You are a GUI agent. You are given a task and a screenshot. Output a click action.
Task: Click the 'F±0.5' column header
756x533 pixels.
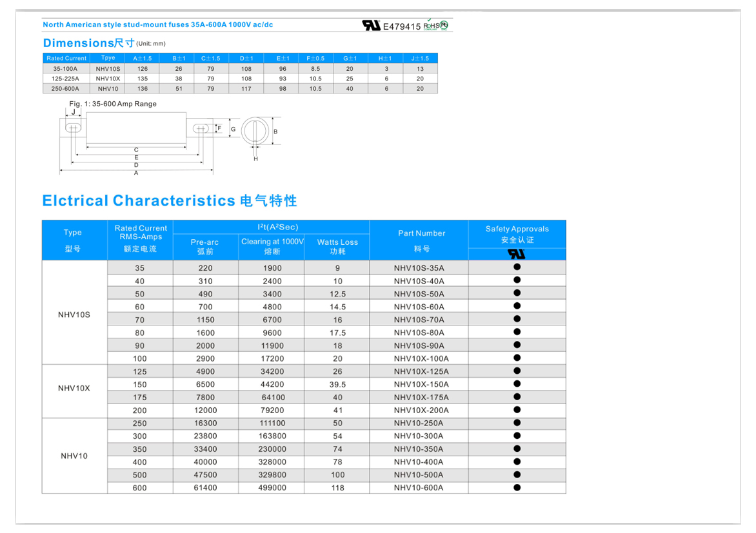(x=316, y=58)
